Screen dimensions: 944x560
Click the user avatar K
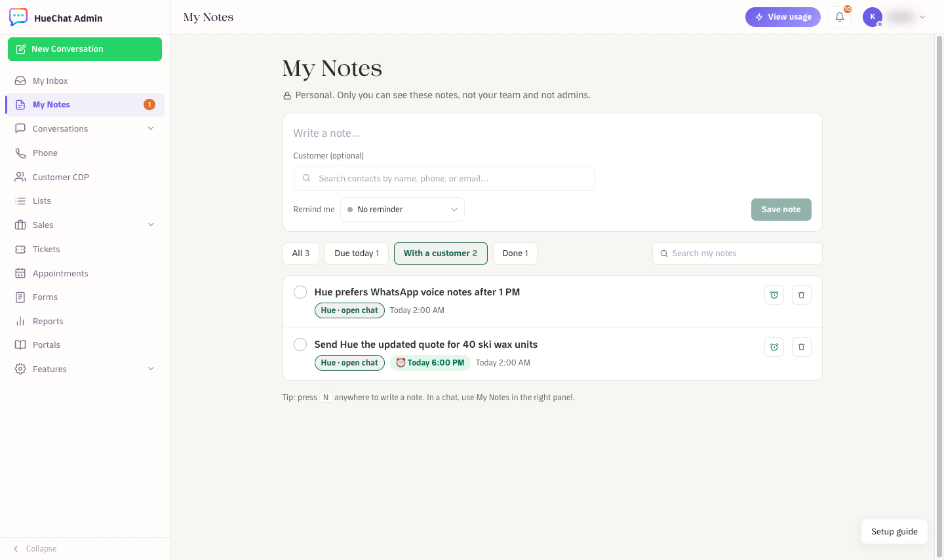coord(873,17)
